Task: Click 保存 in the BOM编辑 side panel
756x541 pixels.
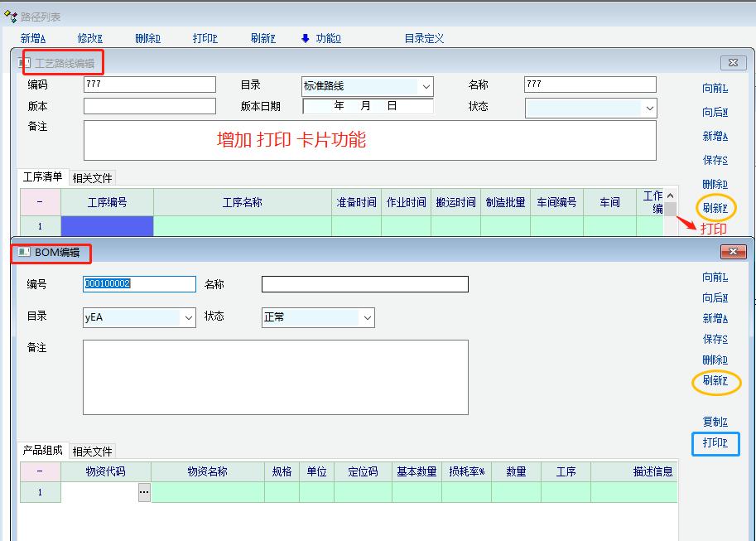Action: coord(715,339)
